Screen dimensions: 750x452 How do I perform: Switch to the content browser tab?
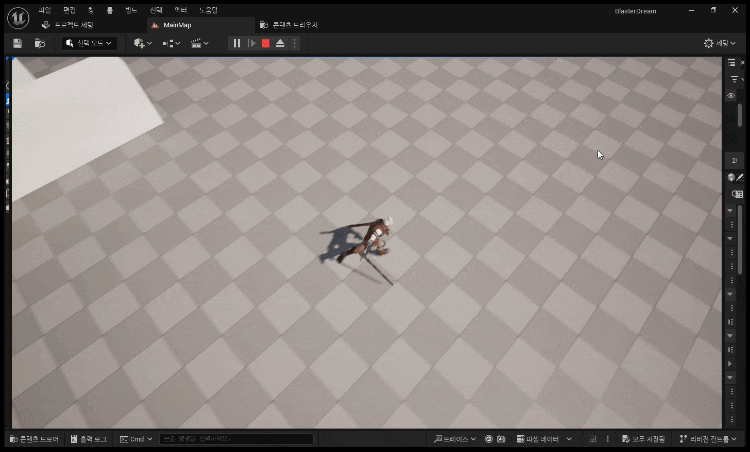(288, 25)
